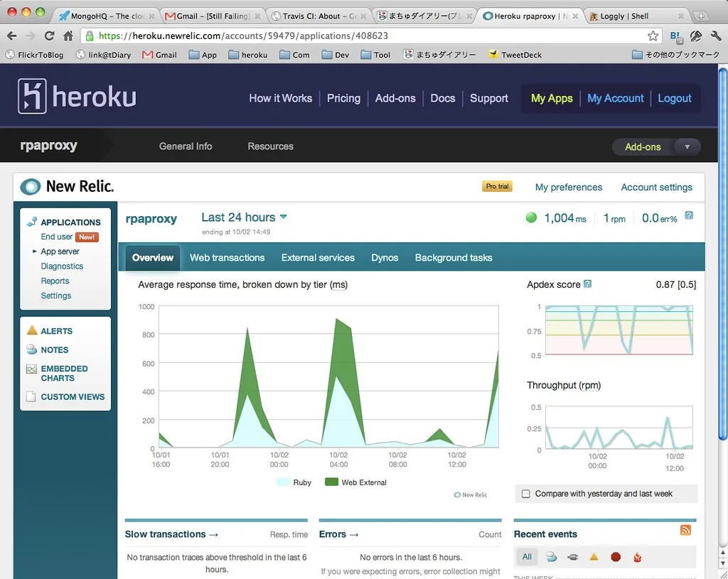Open the Last 24 hours time picker
Screen dimensions: 728x579
click(x=245, y=217)
